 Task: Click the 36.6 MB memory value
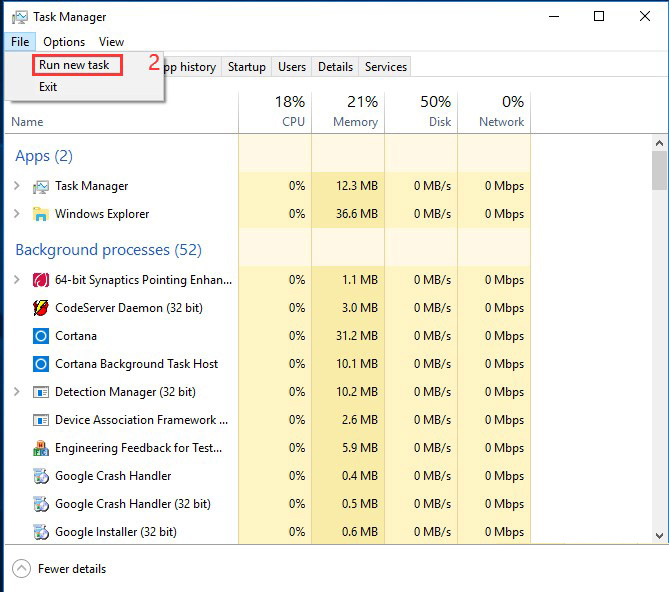click(x=357, y=214)
